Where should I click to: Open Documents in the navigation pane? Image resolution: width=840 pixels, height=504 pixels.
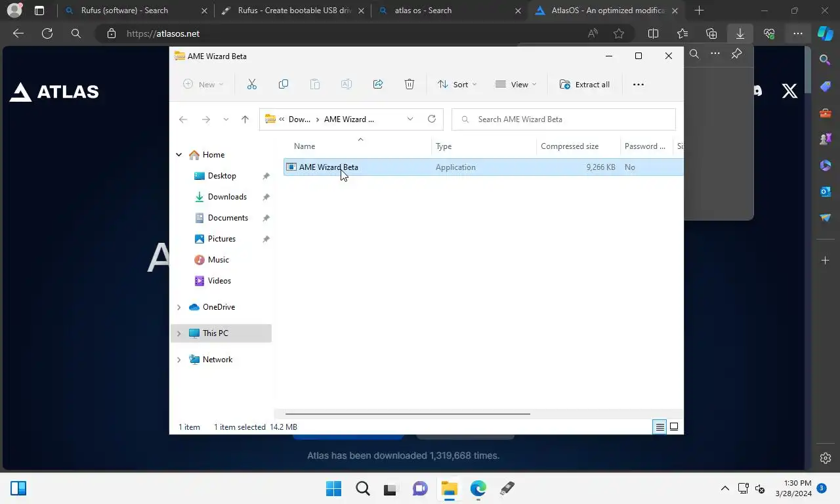[228, 218]
